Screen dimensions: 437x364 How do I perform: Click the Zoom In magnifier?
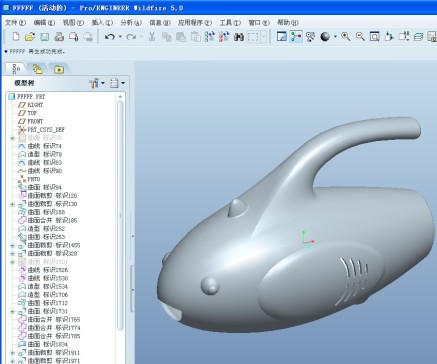[x=346, y=36]
